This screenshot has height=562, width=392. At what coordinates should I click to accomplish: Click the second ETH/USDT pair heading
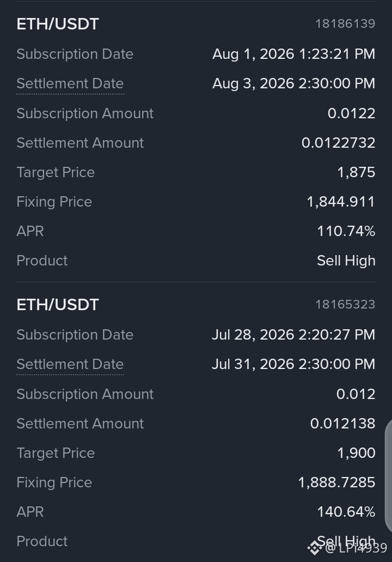tap(58, 305)
